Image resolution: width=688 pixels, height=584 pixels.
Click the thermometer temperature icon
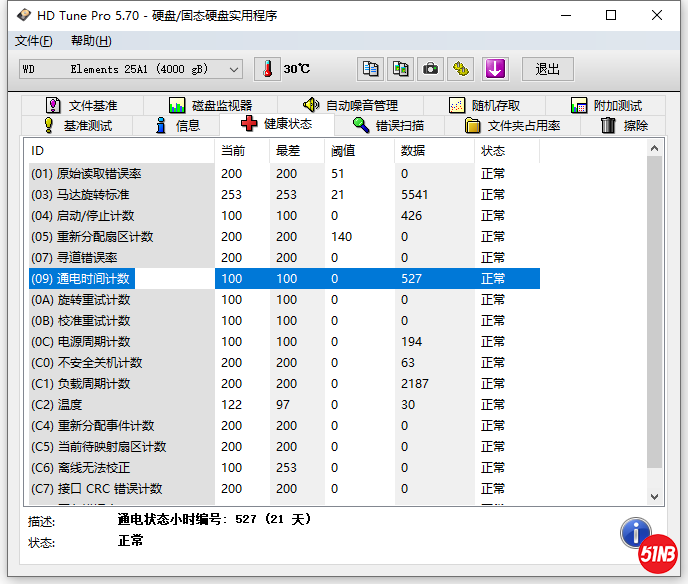268,69
